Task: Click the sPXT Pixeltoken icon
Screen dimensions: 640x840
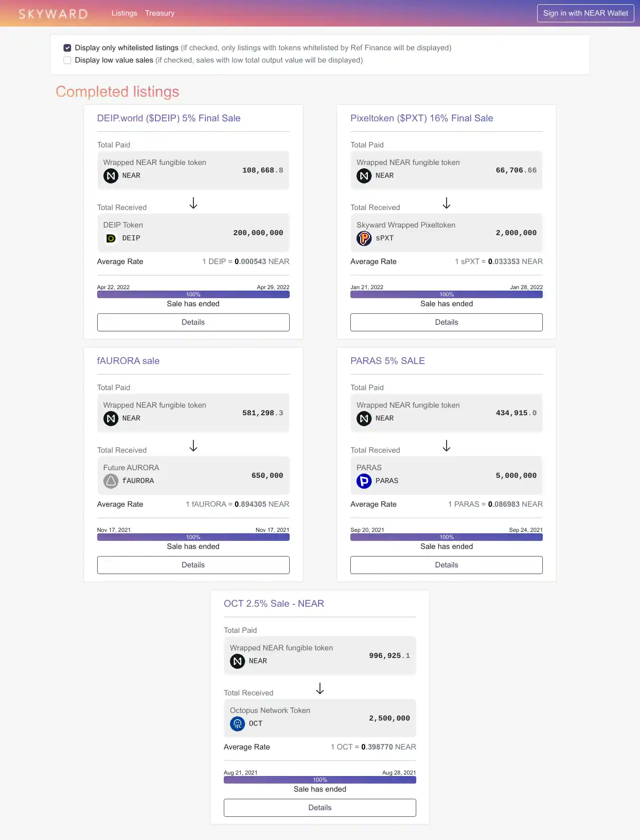Action: point(364,238)
